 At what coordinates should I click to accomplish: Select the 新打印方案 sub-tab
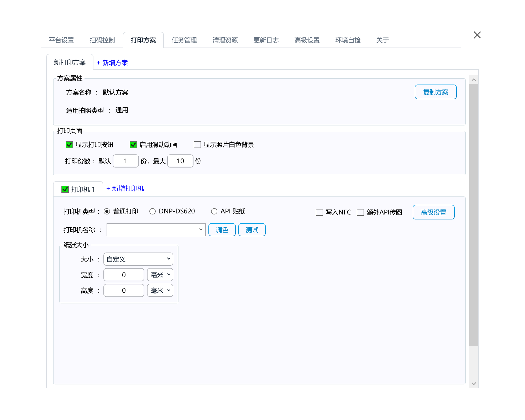pyautogui.click(x=70, y=62)
